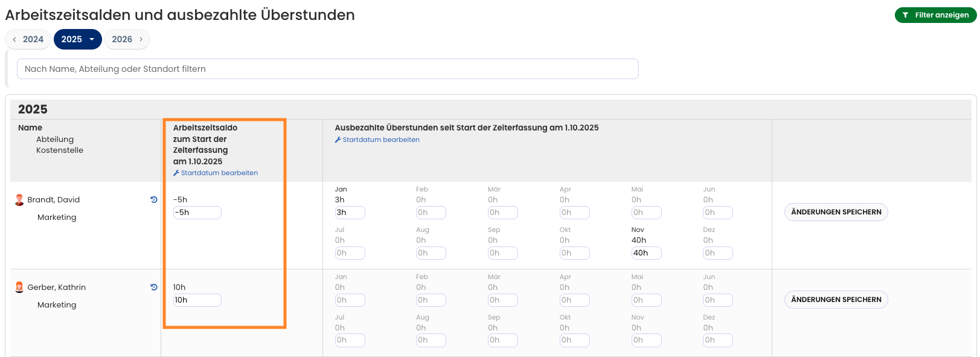Viewport: 980px width, 357px height.
Task: Click the history icon next to Brandt, David
Action: pyautogui.click(x=154, y=199)
